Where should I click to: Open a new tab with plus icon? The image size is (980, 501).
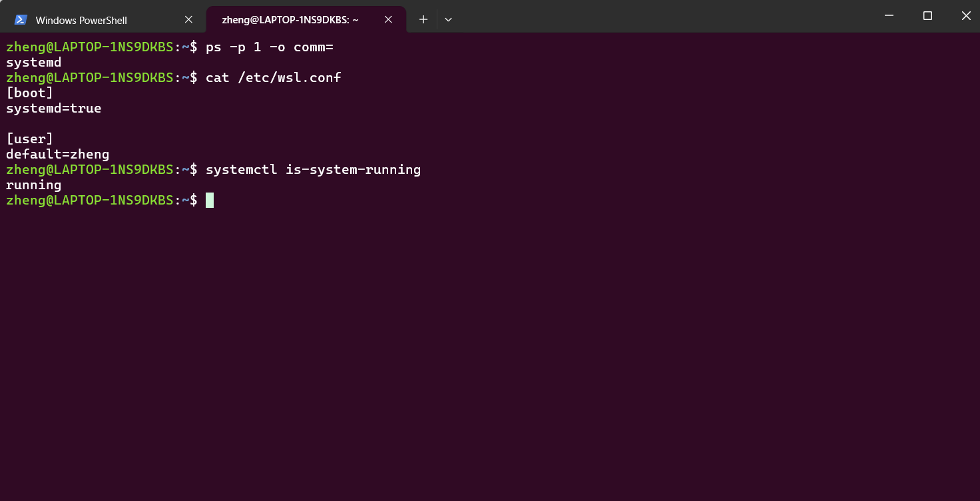pos(423,20)
